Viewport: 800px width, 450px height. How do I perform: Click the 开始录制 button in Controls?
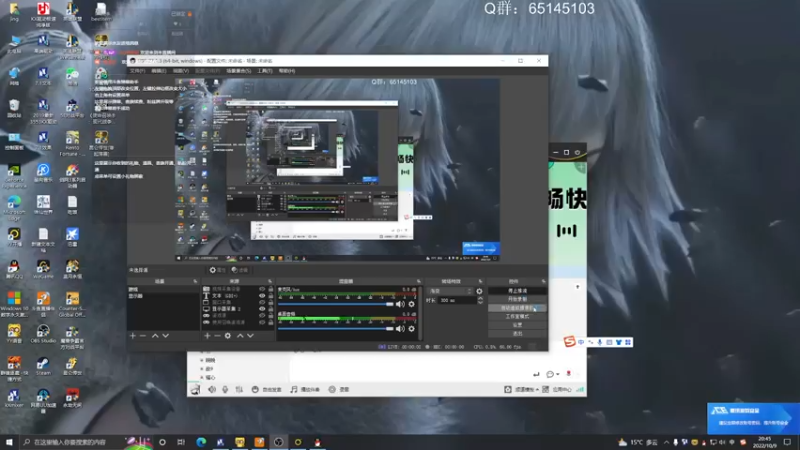(517, 299)
